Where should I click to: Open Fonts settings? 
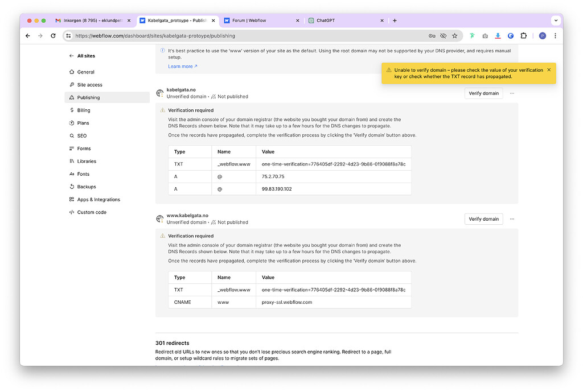[x=107, y=174]
